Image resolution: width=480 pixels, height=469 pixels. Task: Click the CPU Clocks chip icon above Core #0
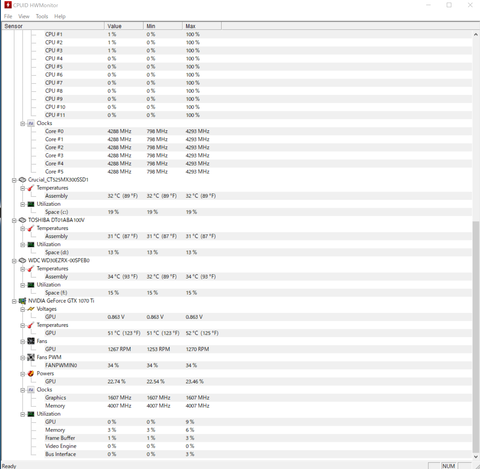[x=31, y=123]
